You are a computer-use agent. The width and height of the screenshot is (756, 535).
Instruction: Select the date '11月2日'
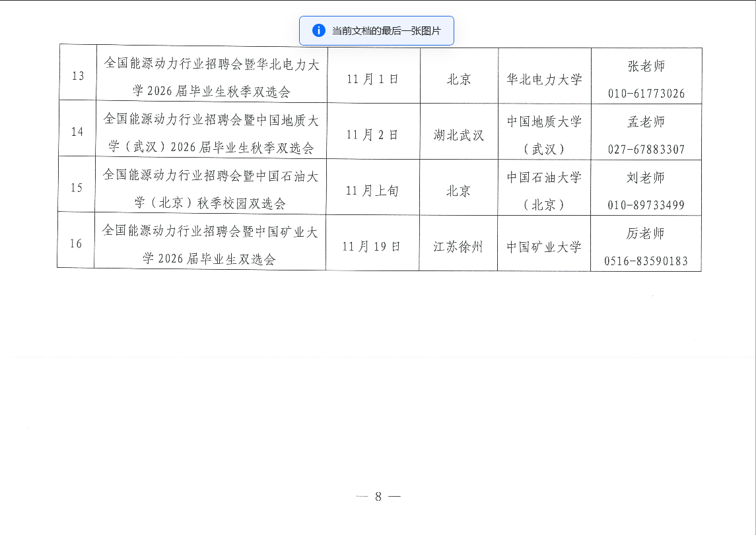pos(373,135)
